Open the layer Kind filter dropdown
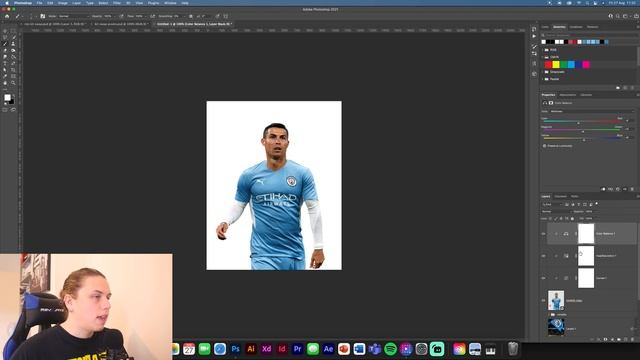This screenshot has width=640, height=360. coord(552,204)
